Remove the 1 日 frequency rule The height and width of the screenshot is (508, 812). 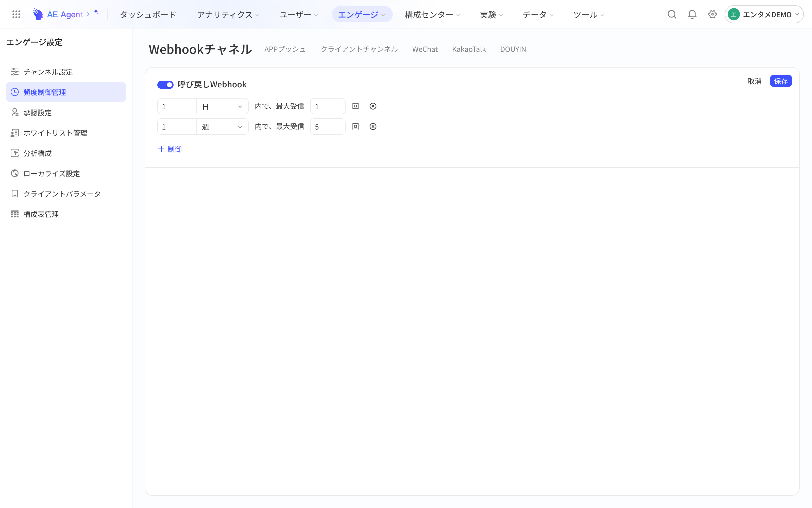(x=373, y=106)
